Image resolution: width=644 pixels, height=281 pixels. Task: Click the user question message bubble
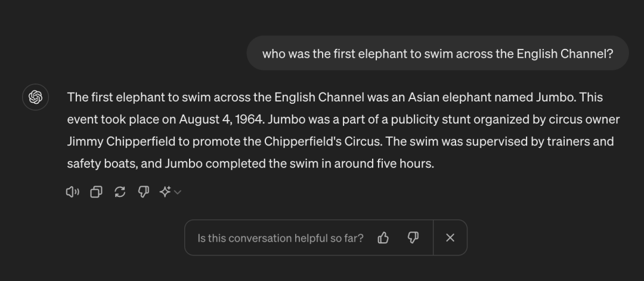tap(437, 54)
